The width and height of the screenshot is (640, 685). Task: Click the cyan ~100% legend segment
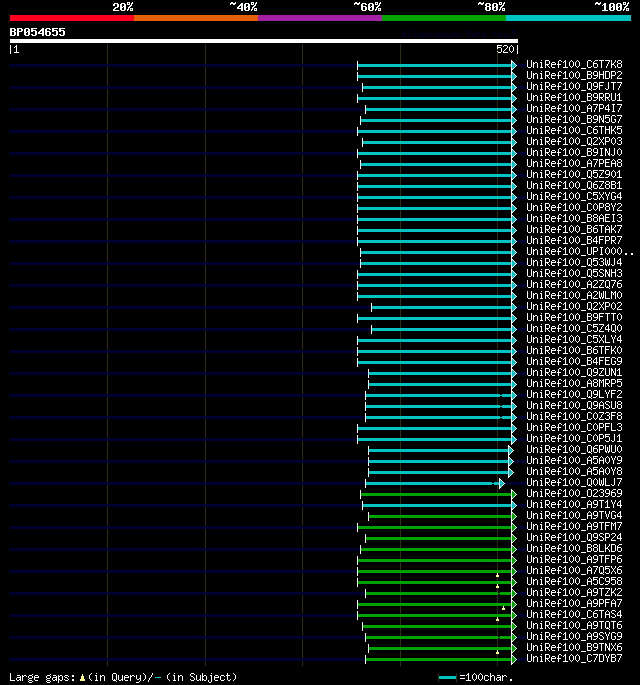pos(568,18)
